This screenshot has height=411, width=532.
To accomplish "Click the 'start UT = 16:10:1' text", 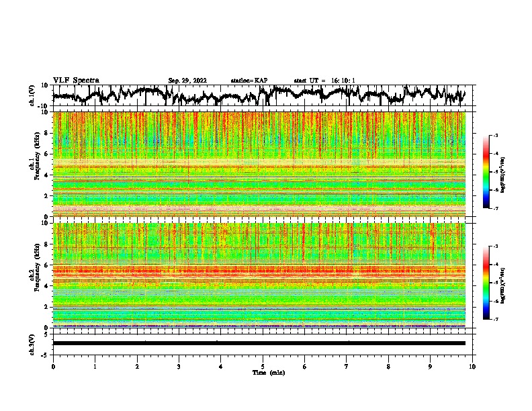I will click(324, 81).
